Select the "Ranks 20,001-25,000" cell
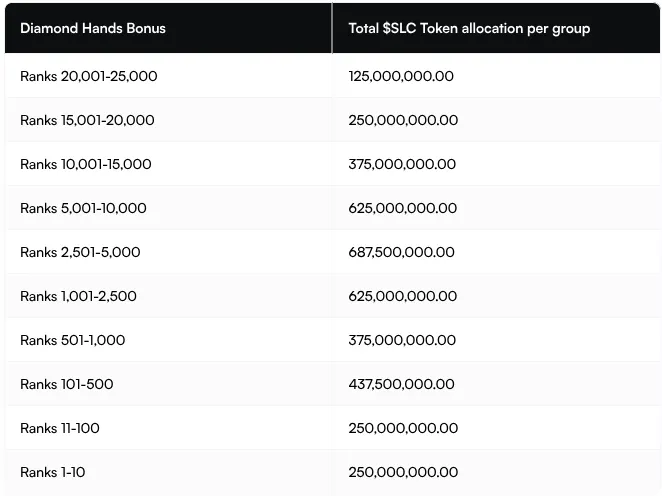 pyautogui.click(x=88, y=76)
